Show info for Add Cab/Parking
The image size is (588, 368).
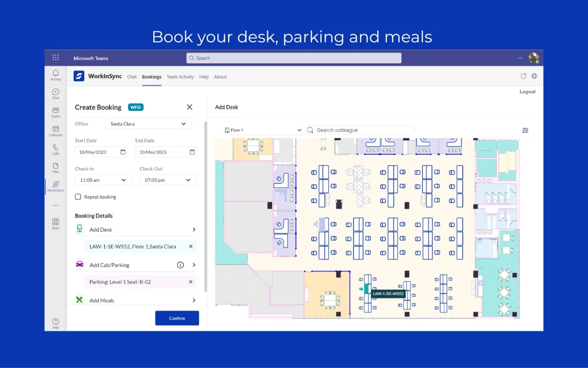[x=180, y=265]
